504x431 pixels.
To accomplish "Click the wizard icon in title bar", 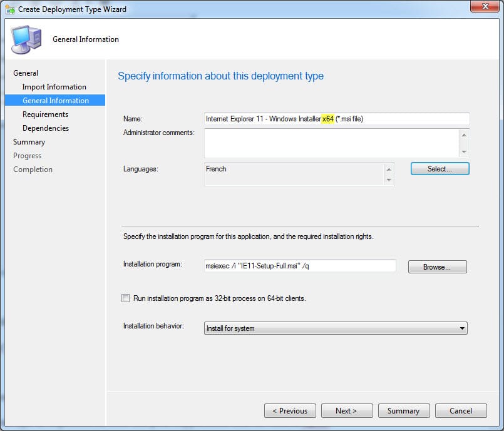I will pos(9,9).
